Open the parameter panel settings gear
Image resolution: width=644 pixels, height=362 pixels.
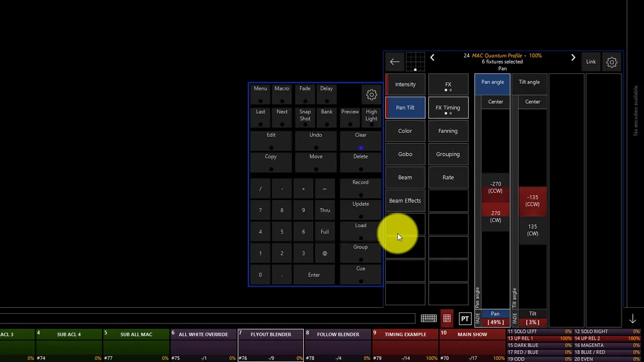(612, 62)
